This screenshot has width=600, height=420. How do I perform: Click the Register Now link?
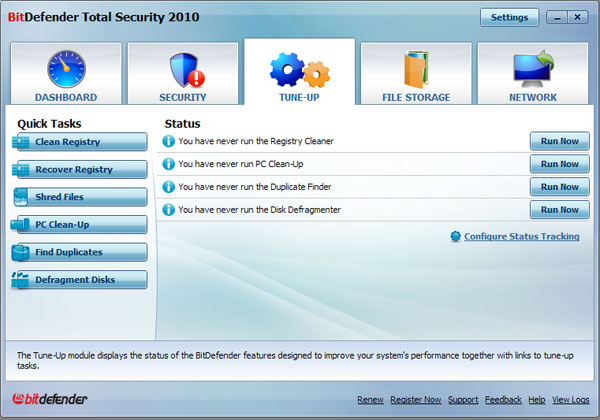click(416, 400)
